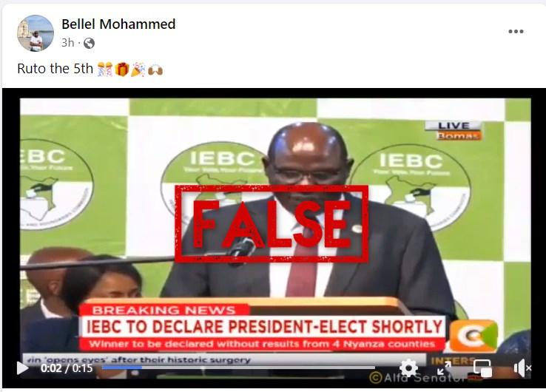The height and width of the screenshot is (392, 546).
Task: Click the raised hands emoji in caption
Action: [155, 70]
